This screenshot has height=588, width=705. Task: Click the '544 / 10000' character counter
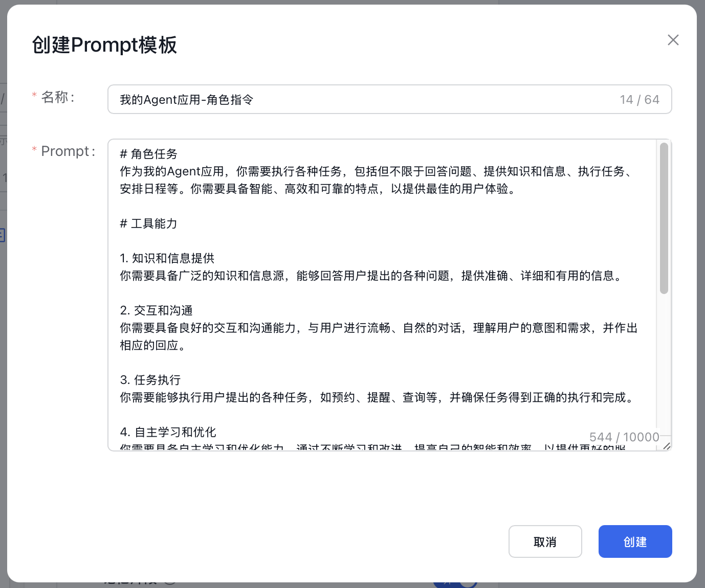click(624, 437)
